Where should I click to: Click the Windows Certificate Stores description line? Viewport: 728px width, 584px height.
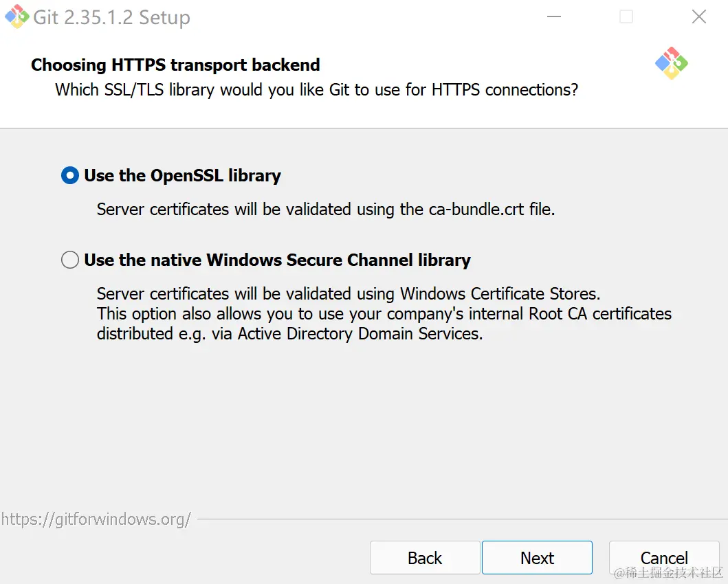coord(349,294)
